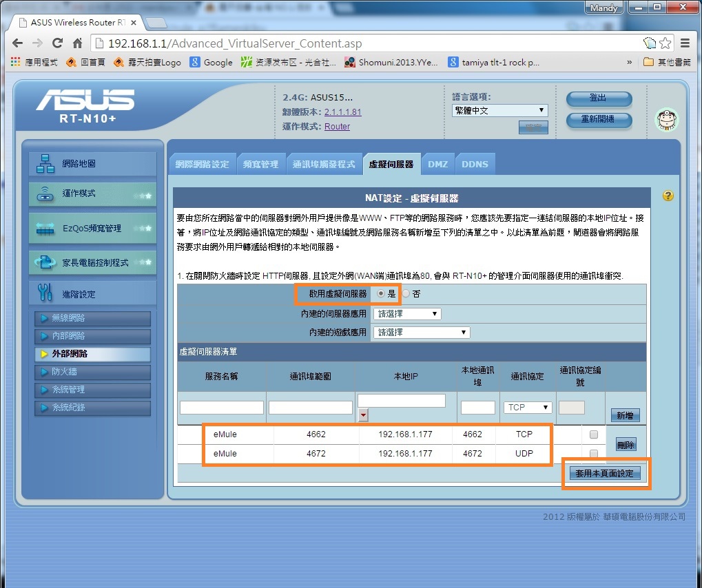The image size is (702, 588).
Task: Go forward in browser history
Action: 38,43
